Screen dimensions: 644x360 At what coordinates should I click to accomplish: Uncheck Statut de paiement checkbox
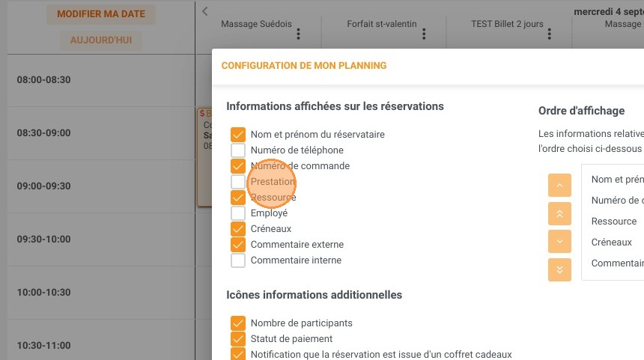238,338
